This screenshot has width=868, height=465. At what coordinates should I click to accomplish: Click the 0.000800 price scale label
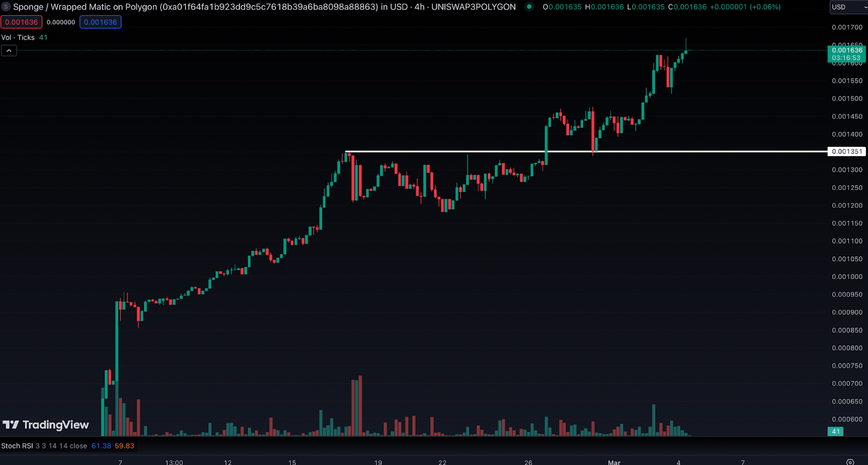coord(847,348)
